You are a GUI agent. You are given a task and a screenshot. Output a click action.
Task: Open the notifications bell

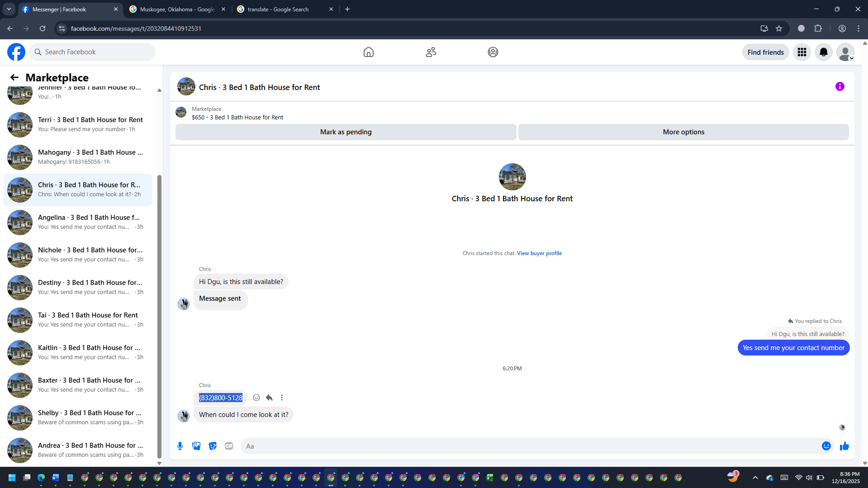point(824,52)
